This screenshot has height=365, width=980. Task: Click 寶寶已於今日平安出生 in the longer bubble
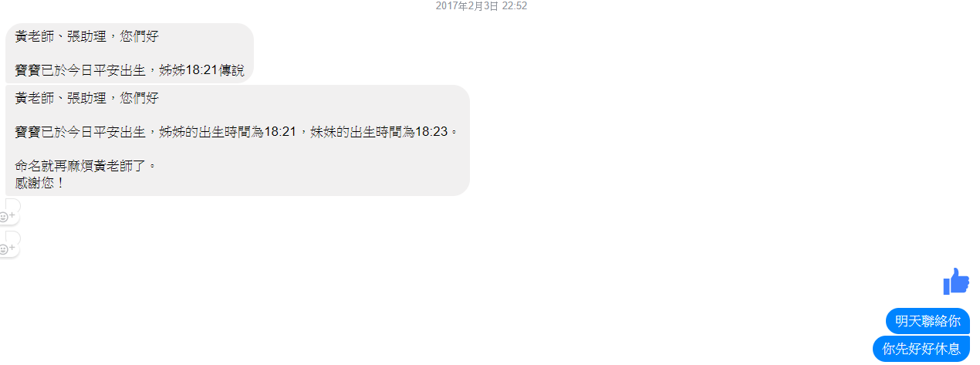[80, 132]
